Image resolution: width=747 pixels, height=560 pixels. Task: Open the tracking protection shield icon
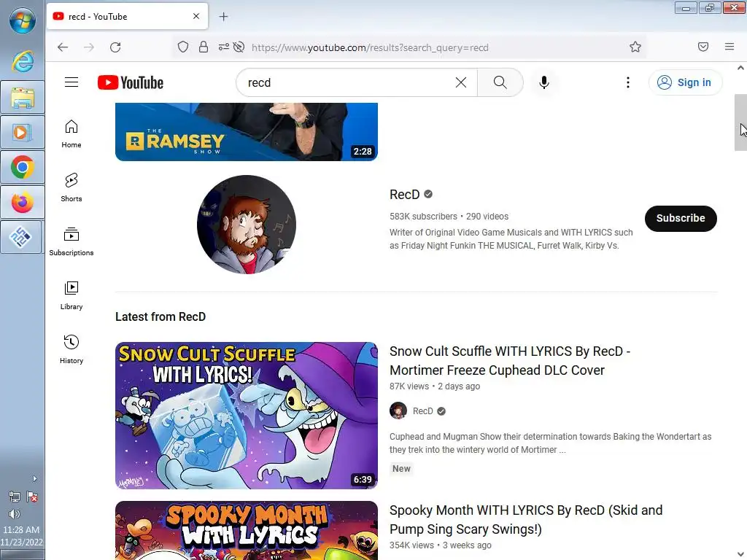(183, 47)
